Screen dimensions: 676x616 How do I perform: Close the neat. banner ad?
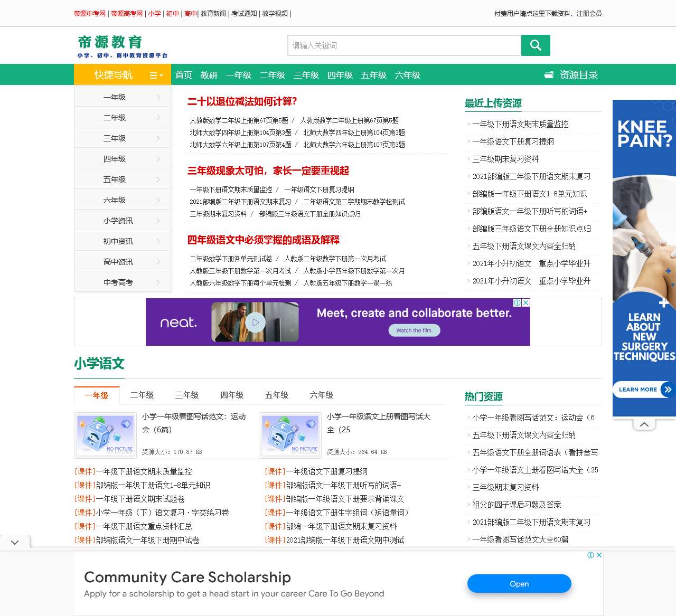(x=526, y=302)
